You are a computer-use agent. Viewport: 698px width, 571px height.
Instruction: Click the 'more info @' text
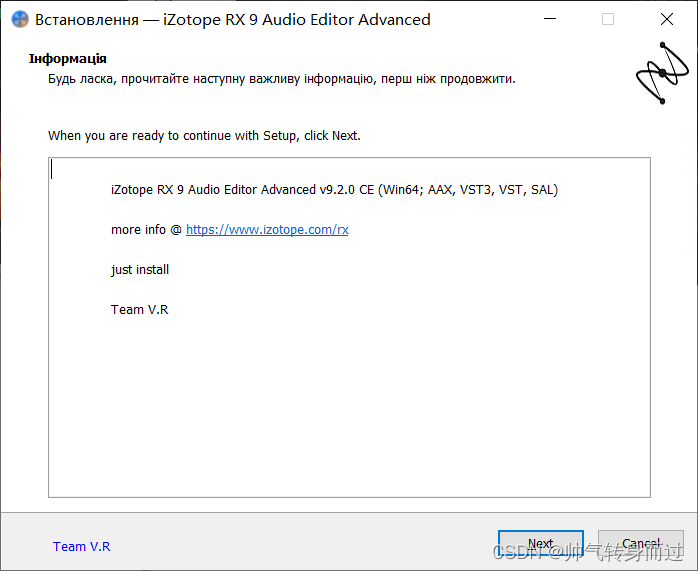pos(146,230)
